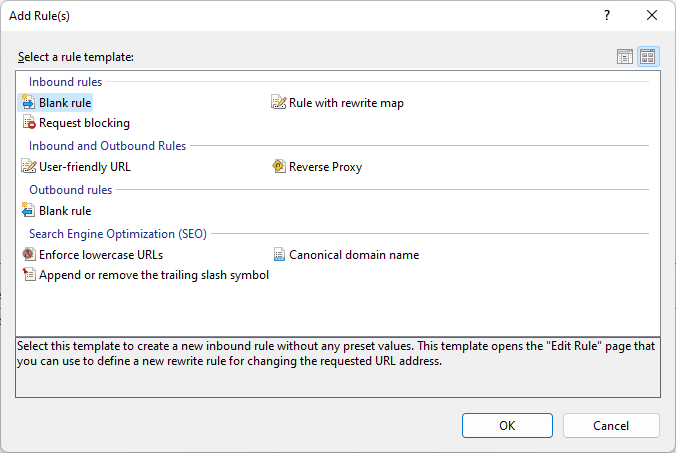Open help with the question mark button
The width and height of the screenshot is (676, 453).
pyautogui.click(x=607, y=15)
